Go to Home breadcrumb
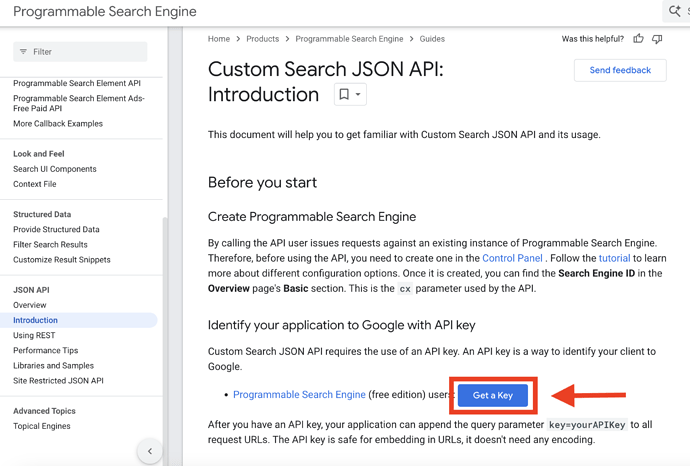This screenshot has width=690, height=466. point(219,39)
